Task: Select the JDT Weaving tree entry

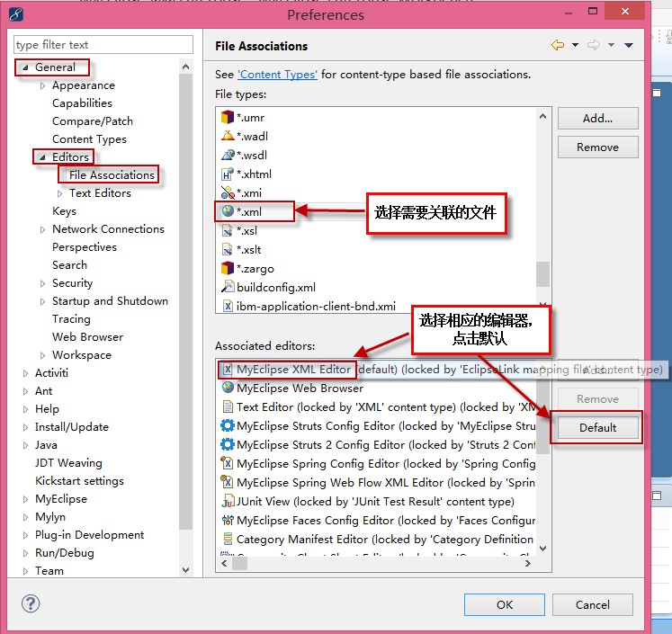Action: (68, 463)
